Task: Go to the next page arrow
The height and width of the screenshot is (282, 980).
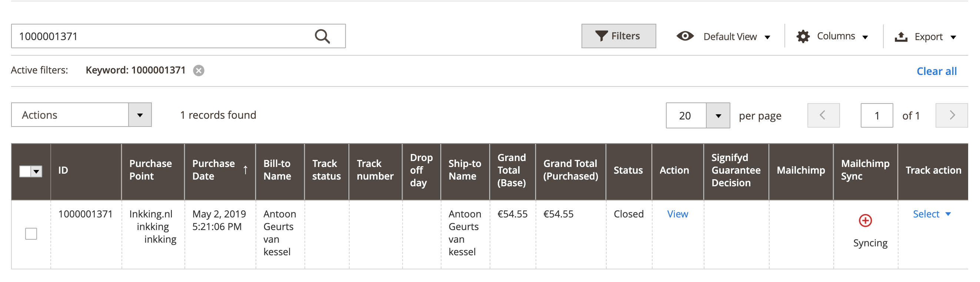Action: tap(951, 115)
